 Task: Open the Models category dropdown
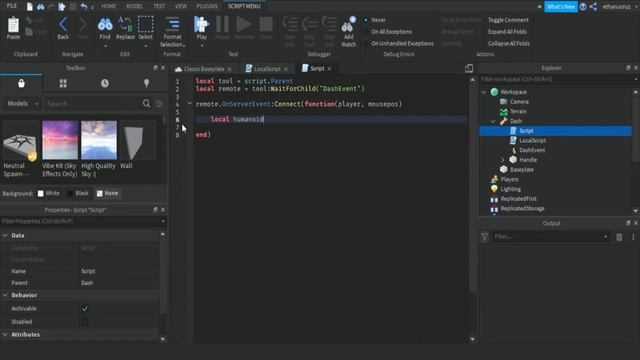(x=22, y=104)
